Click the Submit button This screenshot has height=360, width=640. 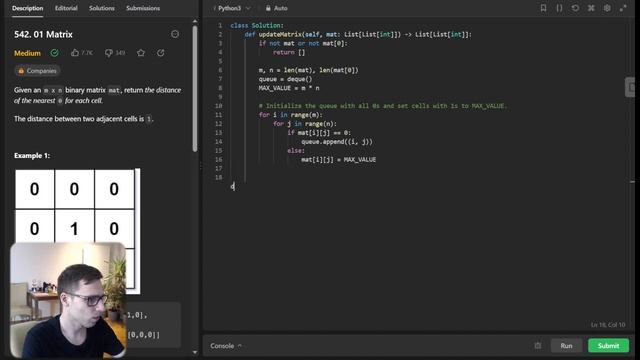[608, 346]
